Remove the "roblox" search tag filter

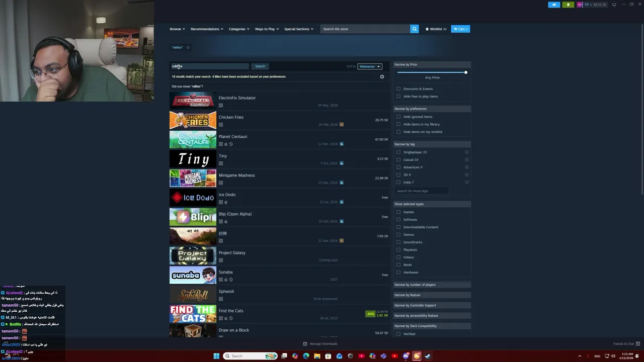[188, 47]
